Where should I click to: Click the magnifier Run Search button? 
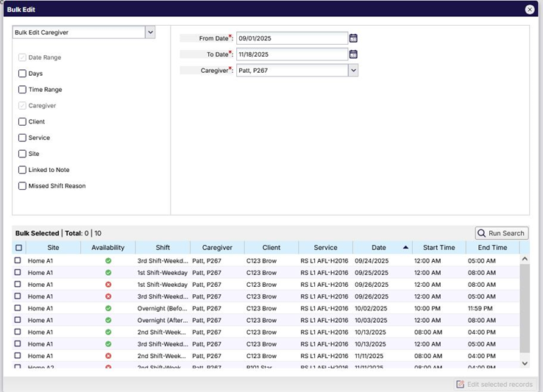coord(501,233)
